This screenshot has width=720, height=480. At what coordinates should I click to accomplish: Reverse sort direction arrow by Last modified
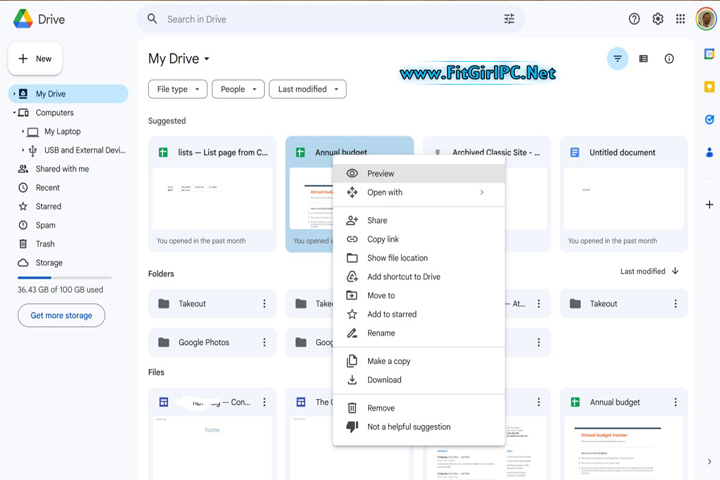pyautogui.click(x=676, y=271)
